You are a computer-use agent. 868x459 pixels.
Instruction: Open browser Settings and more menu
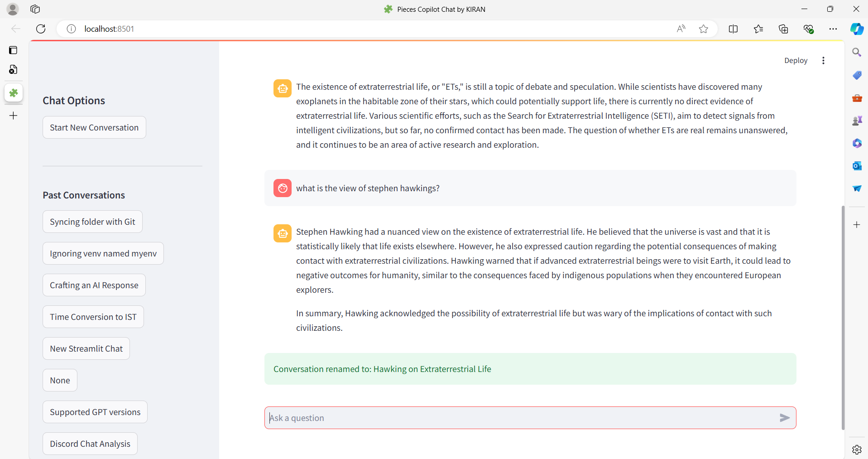833,29
